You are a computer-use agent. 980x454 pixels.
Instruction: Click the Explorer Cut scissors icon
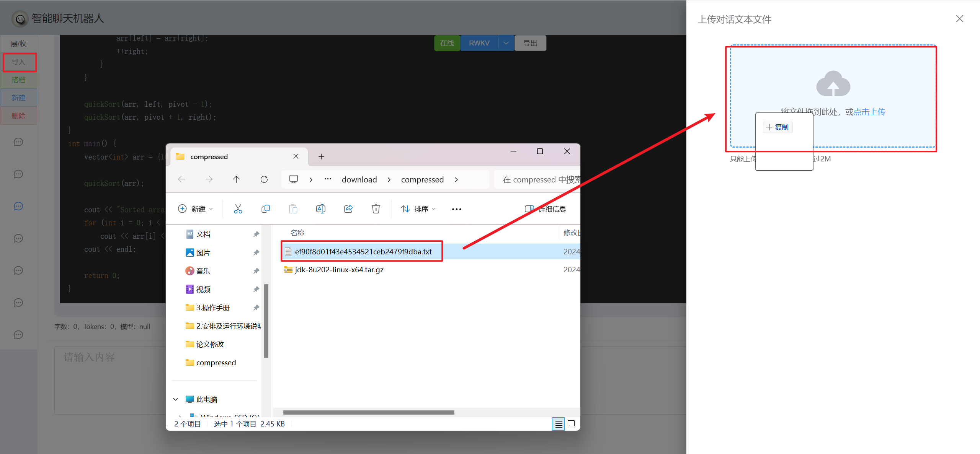coord(238,209)
